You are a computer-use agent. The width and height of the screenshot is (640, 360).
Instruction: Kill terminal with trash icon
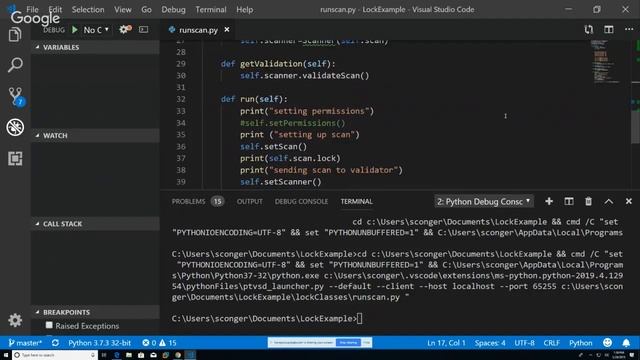click(x=588, y=201)
